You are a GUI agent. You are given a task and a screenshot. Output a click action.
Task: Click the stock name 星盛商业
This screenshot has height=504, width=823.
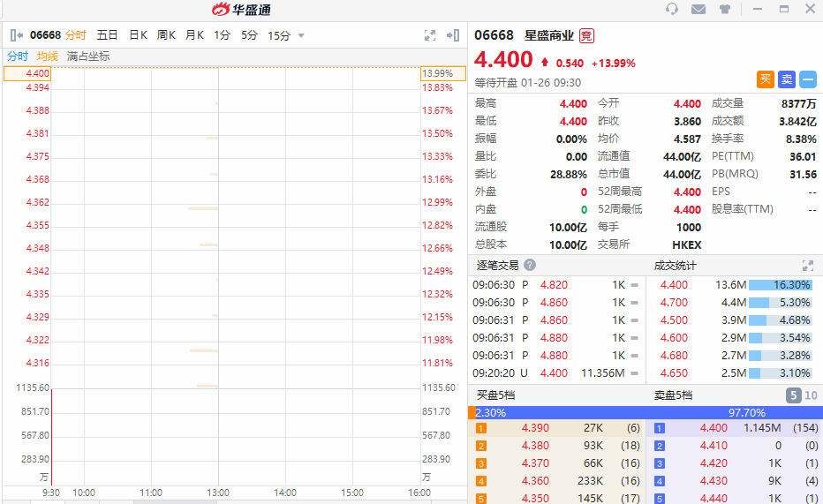(549, 35)
